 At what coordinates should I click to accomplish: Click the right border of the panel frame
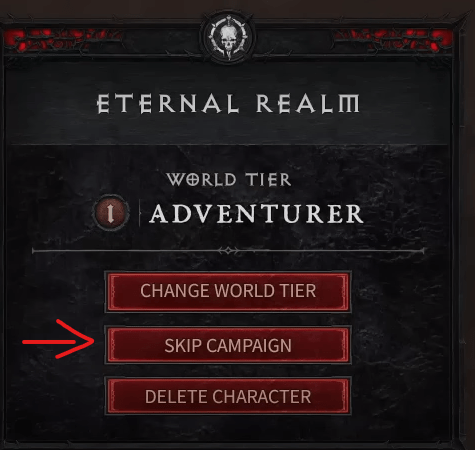click(x=460, y=233)
